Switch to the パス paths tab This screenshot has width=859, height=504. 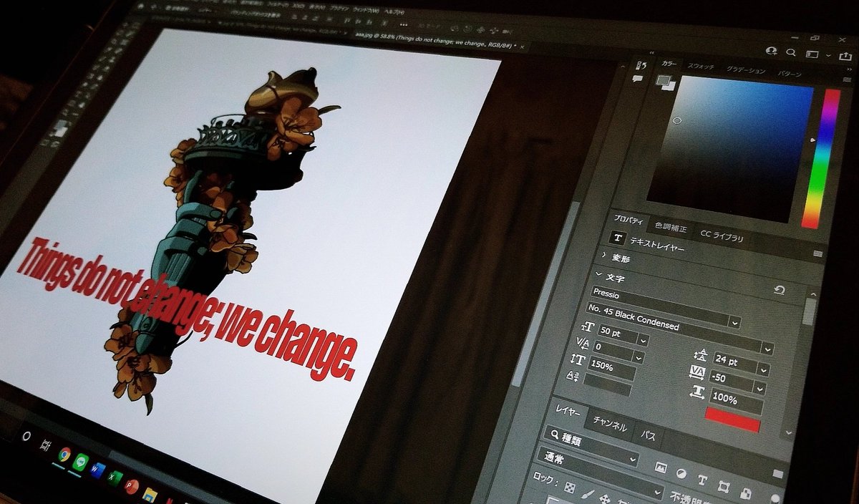pyautogui.click(x=647, y=435)
